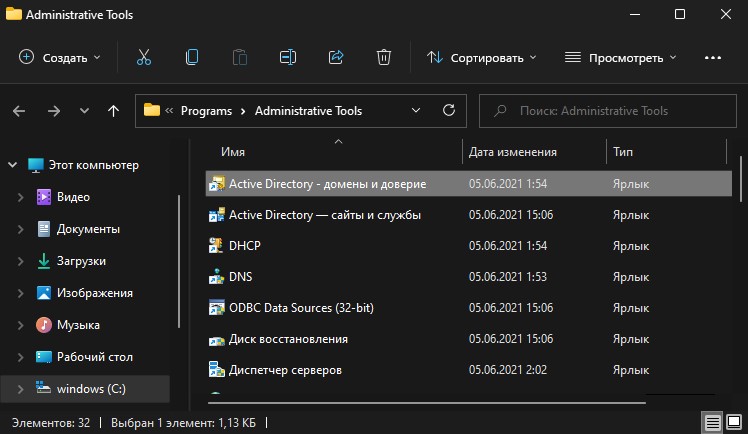Click the Copy icon in toolbar
The height and width of the screenshot is (434, 748).
[192, 57]
